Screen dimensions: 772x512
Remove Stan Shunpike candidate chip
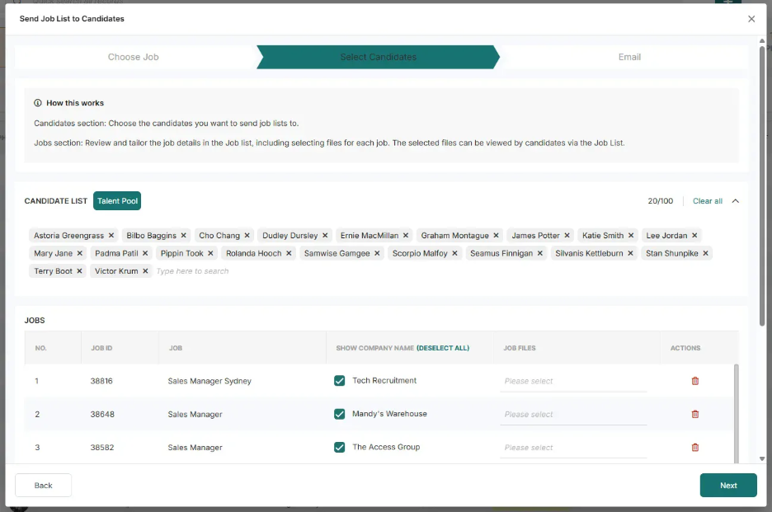coord(706,254)
